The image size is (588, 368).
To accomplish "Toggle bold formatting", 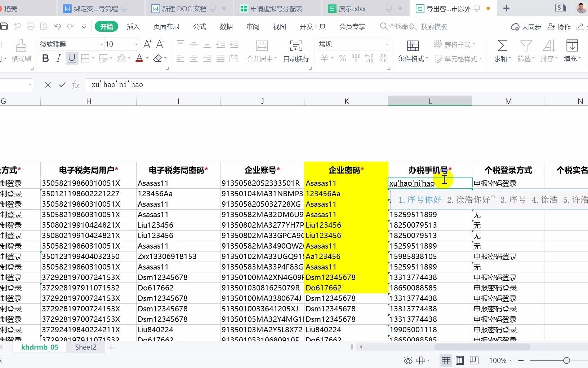I will (45, 58).
